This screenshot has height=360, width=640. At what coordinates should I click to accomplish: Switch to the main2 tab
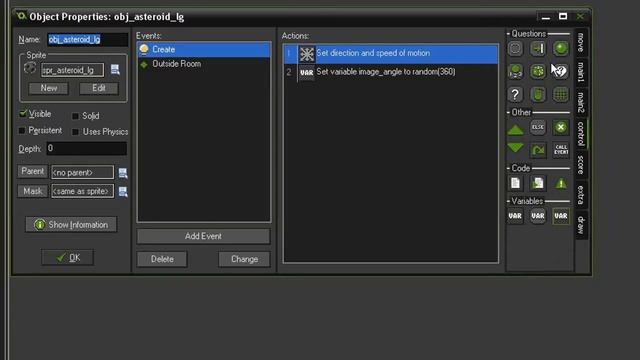pyautogui.click(x=581, y=102)
